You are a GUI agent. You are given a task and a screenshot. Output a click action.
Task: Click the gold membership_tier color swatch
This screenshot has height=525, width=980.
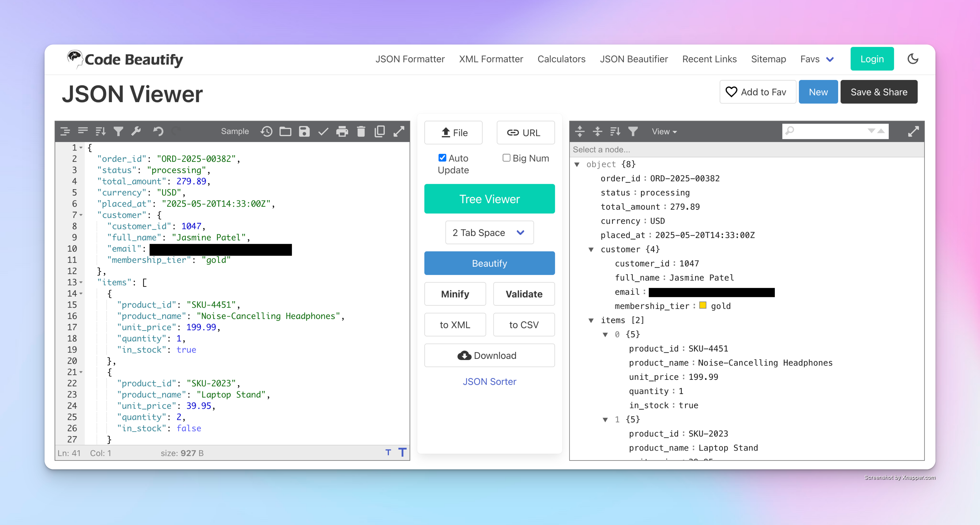703,305
